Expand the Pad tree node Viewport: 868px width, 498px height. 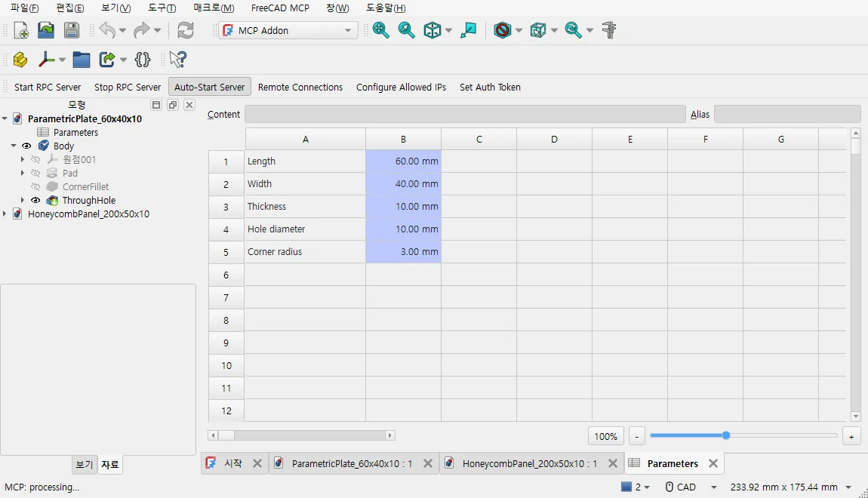pyautogui.click(x=22, y=174)
